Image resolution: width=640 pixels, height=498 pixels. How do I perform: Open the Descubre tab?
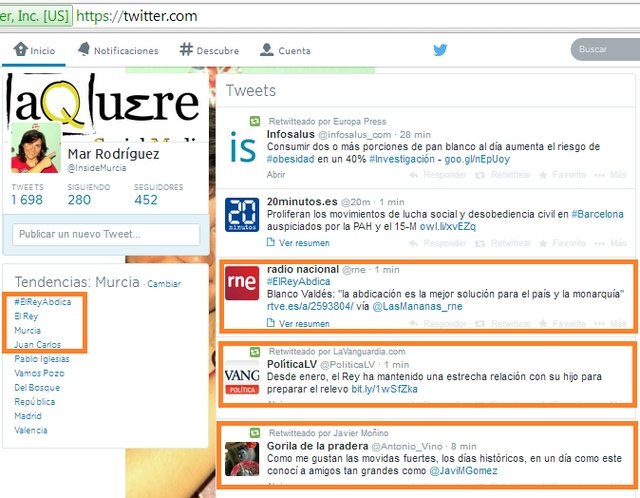(x=209, y=50)
